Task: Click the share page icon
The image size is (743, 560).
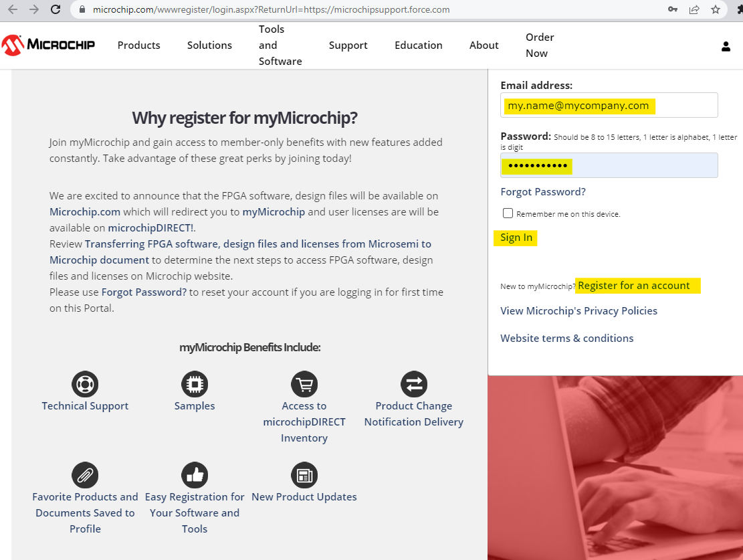Action: coord(694,9)
